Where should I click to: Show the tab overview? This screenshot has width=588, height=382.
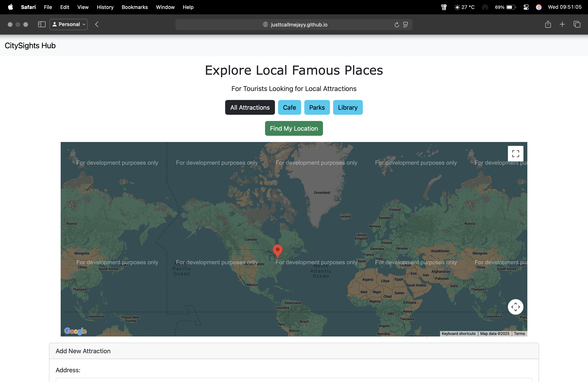click(x=577, y=24)
